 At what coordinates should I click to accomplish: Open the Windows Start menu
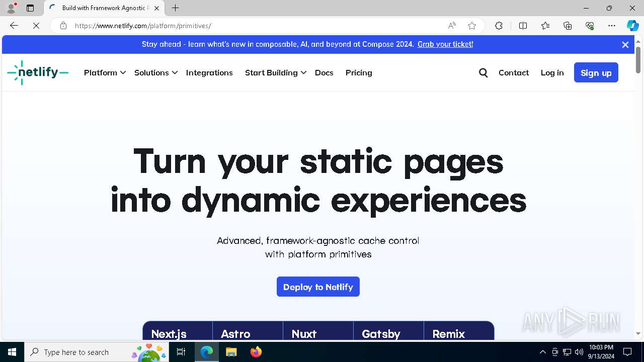[x=12, y=352]
